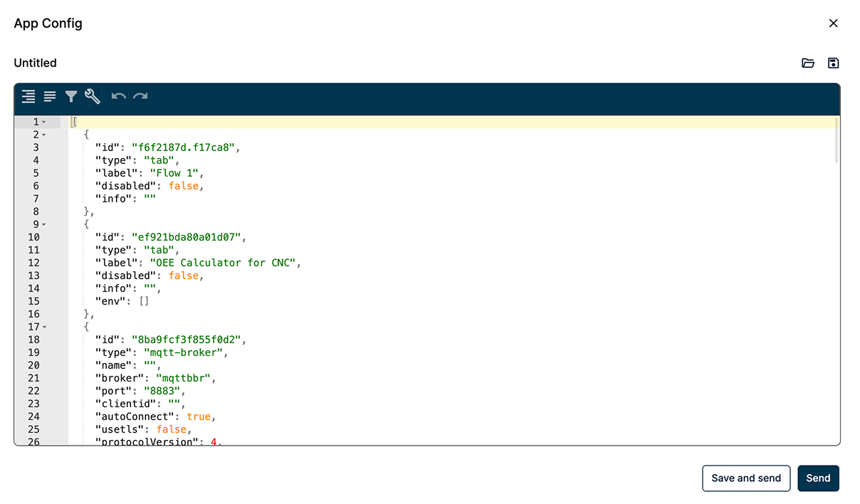This screenshot has width=860, height=504.
Task: Click the autoConnect true value
Action: pos(199,416)
